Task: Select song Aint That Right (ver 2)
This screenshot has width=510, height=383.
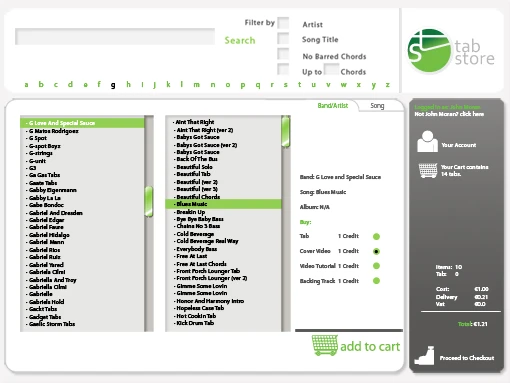Action: point(205,130)
